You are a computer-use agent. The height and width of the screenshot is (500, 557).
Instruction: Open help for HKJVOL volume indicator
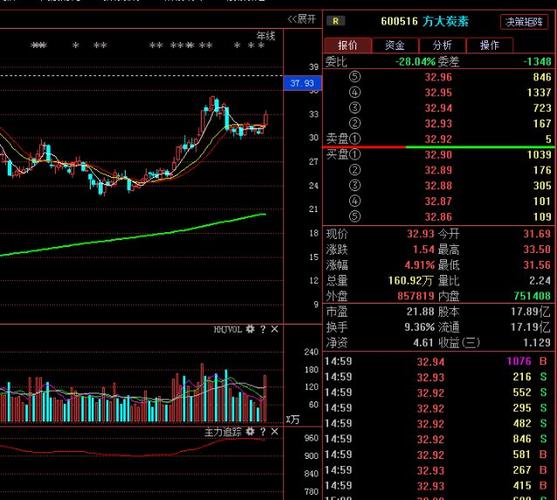(263, 330)
